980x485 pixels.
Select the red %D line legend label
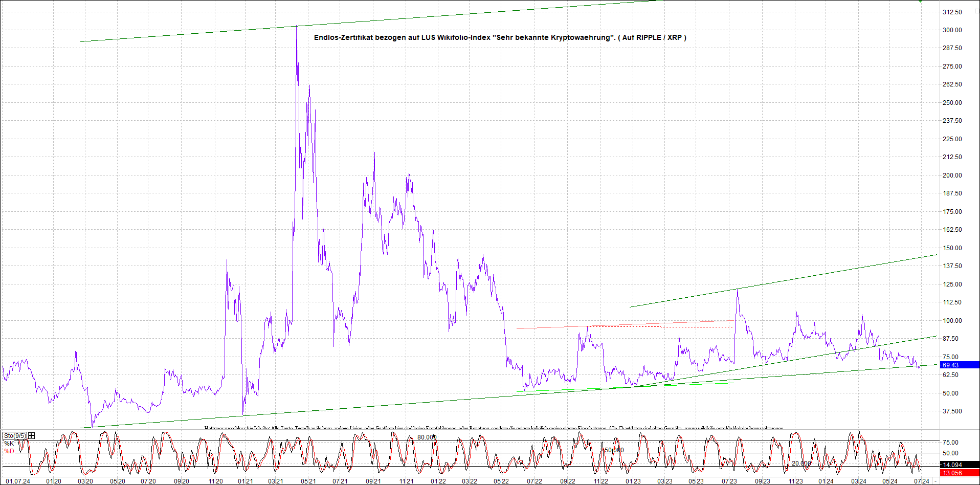pos(9,451)
